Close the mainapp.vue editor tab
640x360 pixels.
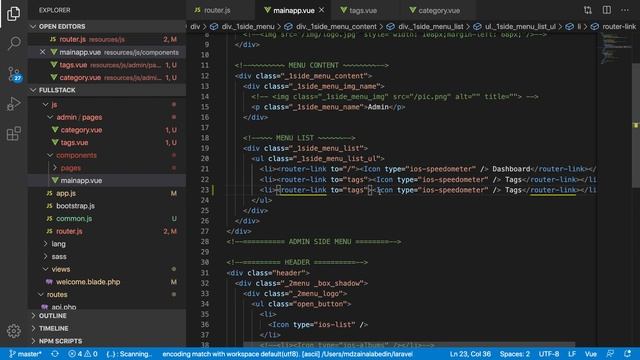click(x=322, y=10)
